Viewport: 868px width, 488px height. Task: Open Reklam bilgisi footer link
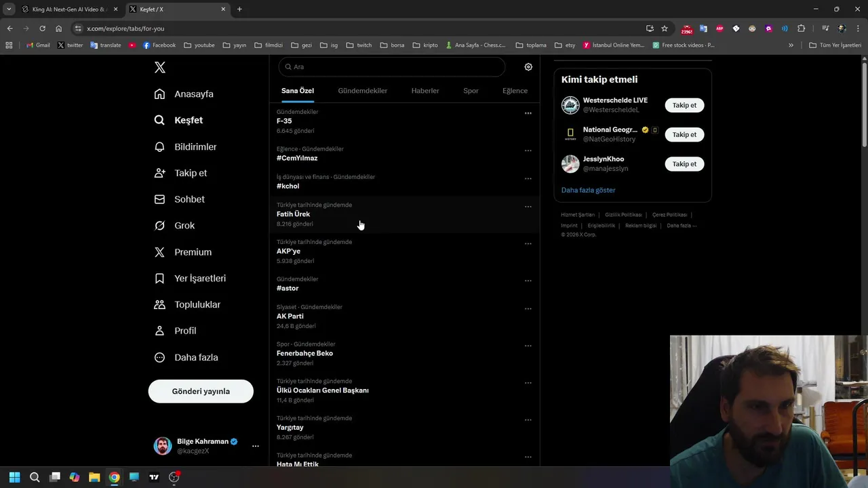click(641, 226)
